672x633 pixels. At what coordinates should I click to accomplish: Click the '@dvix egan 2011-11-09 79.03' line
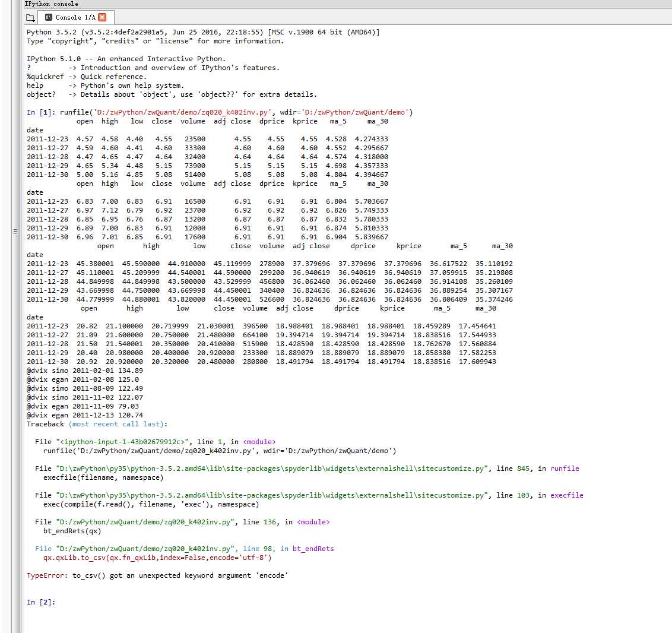coord(83,406)
